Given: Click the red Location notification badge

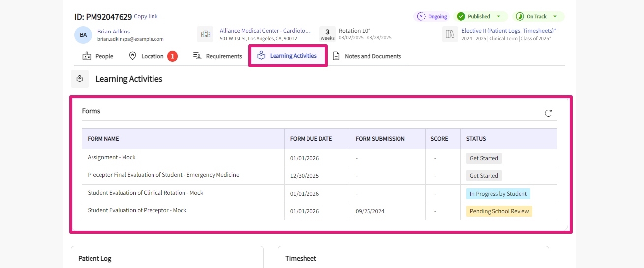Looking at the screenshot, I should (x=172, y=56).
